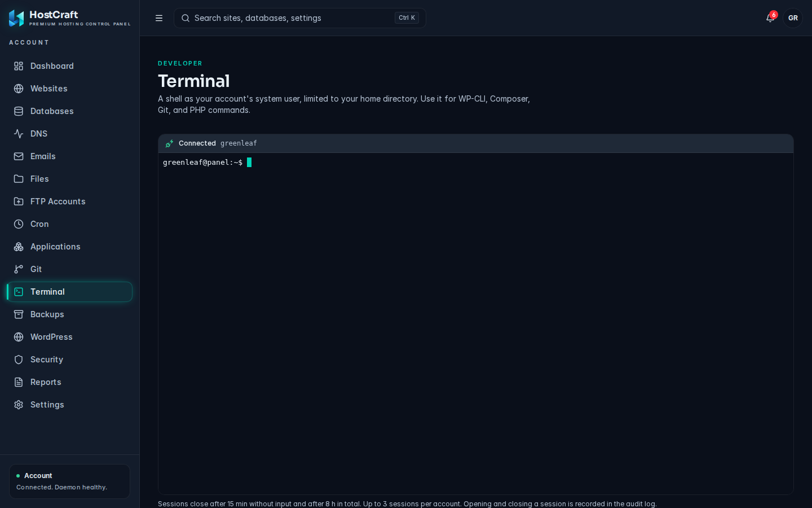Open the GR user avatar menu
812x508 pixels.
point(793,18)
